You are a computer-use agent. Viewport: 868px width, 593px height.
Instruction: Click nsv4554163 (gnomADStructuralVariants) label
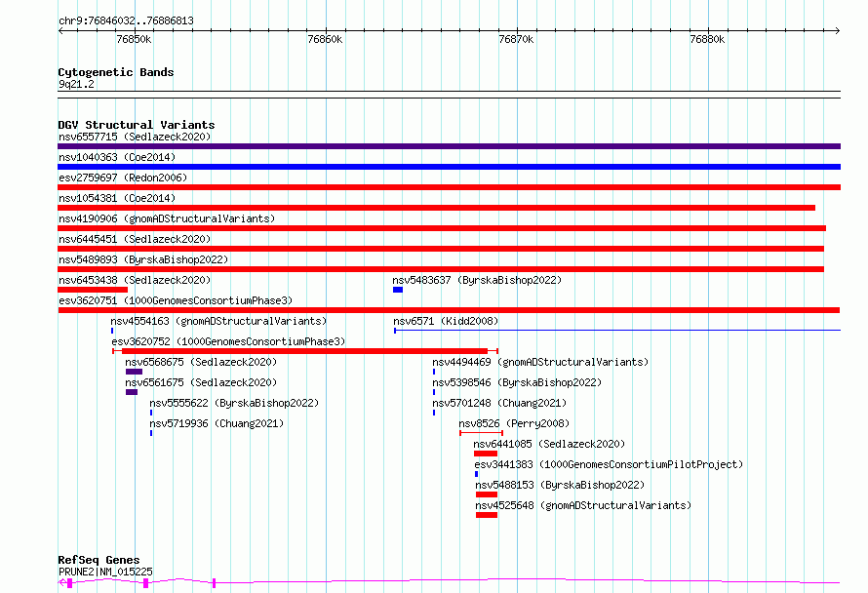coord(218,321)
